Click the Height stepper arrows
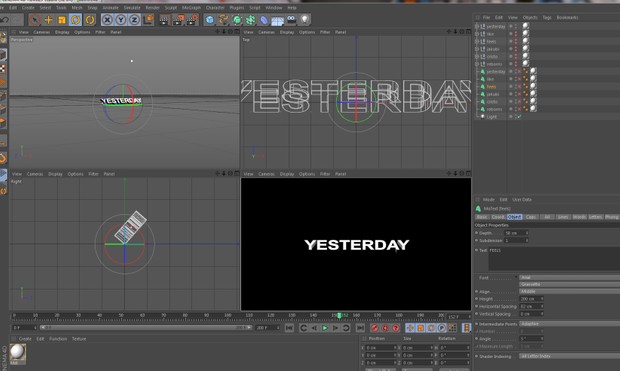This screenshot has width=620, height=371. pos(542,299)
